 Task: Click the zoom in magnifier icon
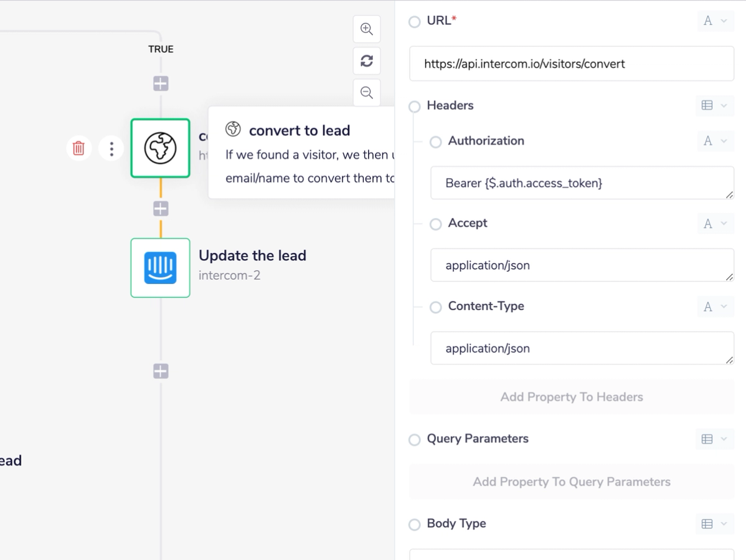367,29
